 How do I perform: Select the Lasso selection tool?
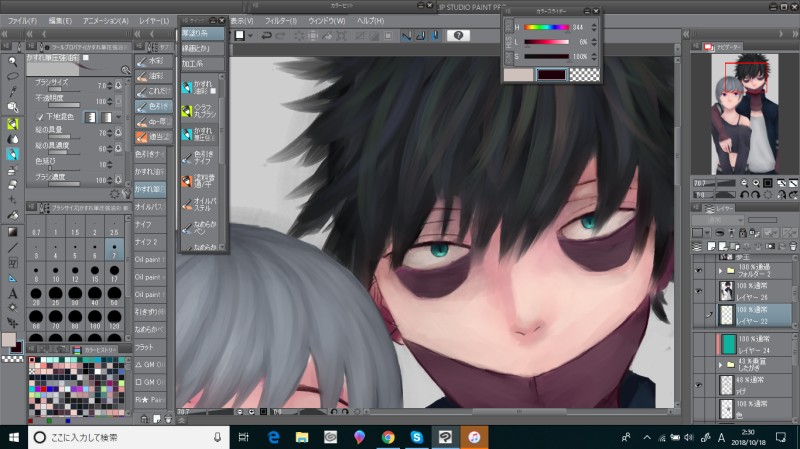(13, 77)
